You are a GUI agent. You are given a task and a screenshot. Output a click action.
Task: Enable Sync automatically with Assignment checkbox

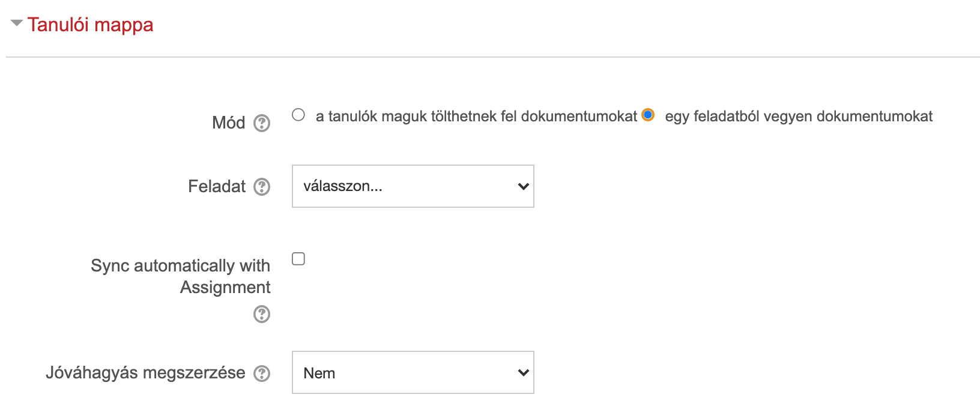click(298, 259)
